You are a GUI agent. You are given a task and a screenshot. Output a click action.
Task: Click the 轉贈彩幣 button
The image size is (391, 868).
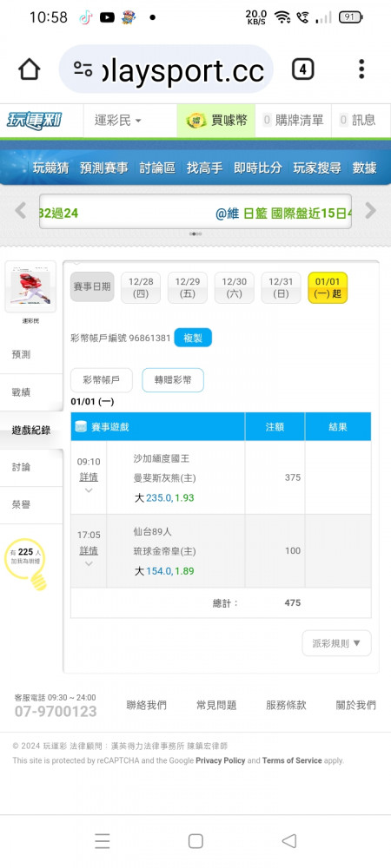(x=173, y=380)
